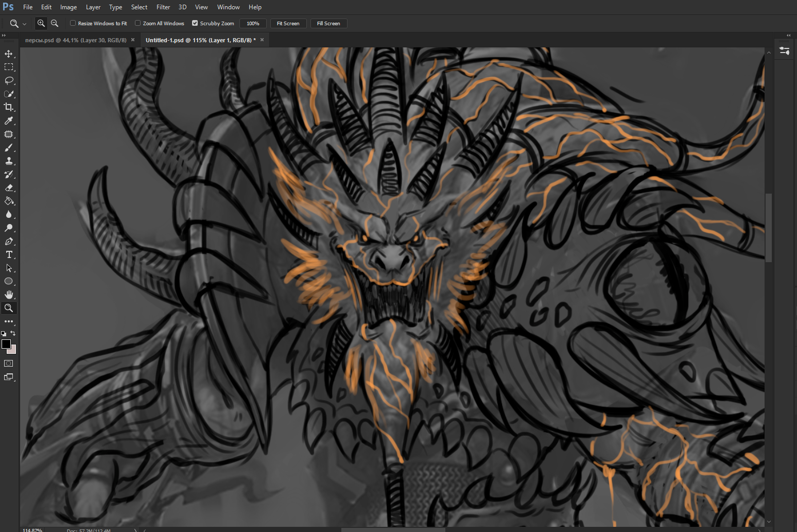Viewport: 797px width, 532px height.
Task: Select the Quick Selection tool
Action: pyautogui.click(x=9, y=94)
